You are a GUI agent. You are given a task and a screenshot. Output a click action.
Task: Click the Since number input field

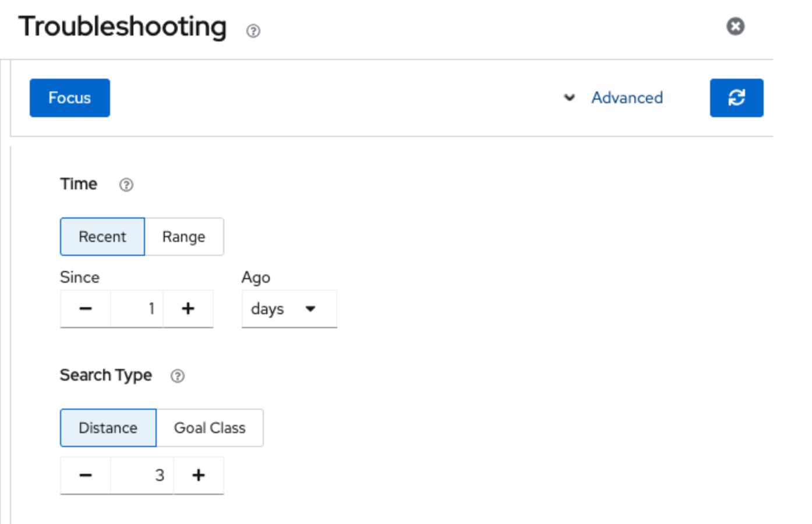click(x=137, y=309)
